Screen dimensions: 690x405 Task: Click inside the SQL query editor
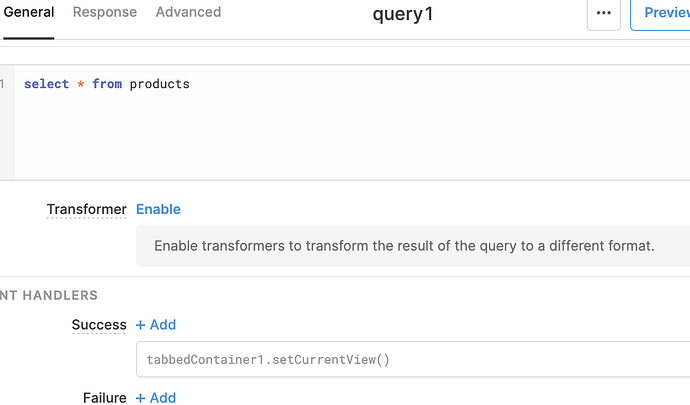click(x=350, y=130)
